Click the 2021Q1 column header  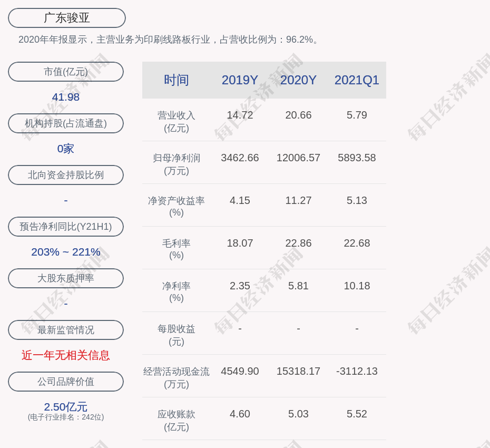tap(357, 80)
